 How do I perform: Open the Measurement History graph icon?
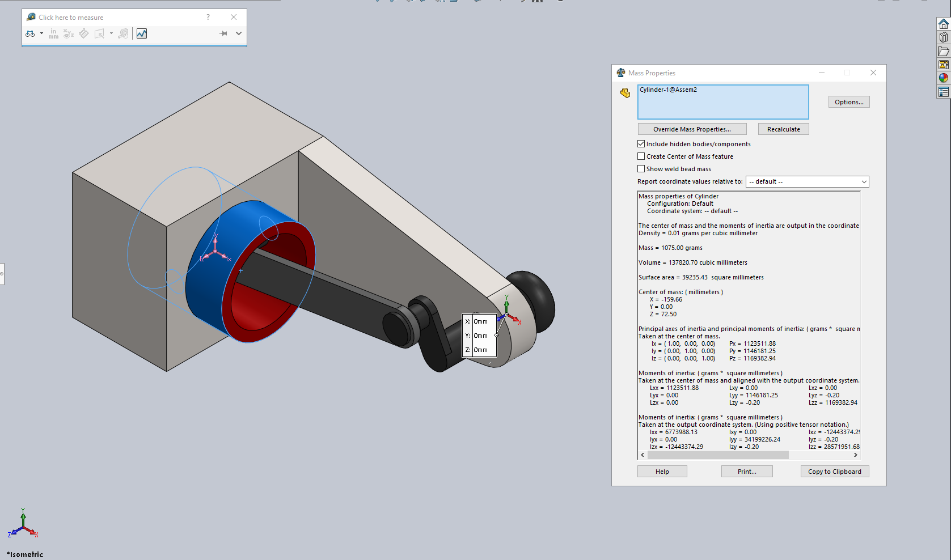(142, 34)
